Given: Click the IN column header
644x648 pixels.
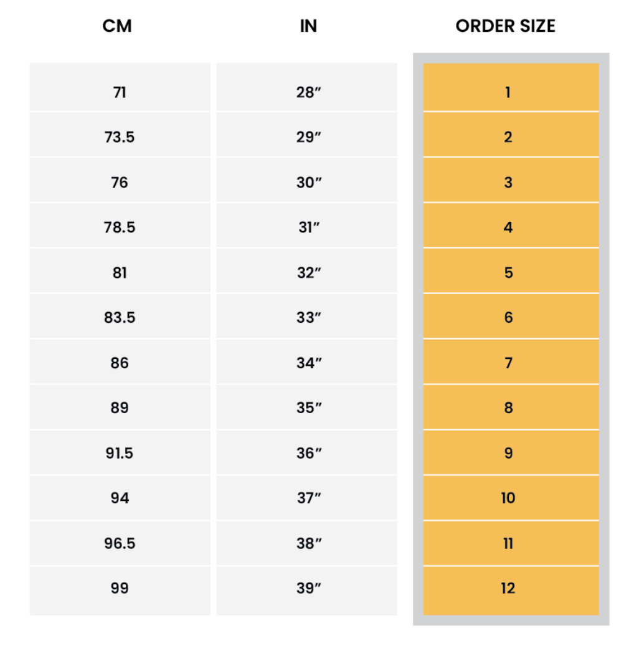Looking at the screenshot, I should pyautogui.click(x=308, y=26).
